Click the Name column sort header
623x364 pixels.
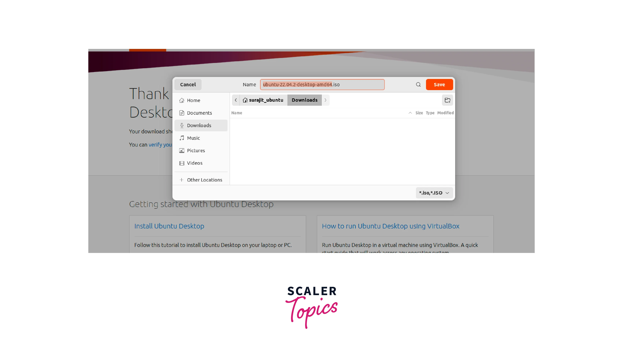coord(237,113)
